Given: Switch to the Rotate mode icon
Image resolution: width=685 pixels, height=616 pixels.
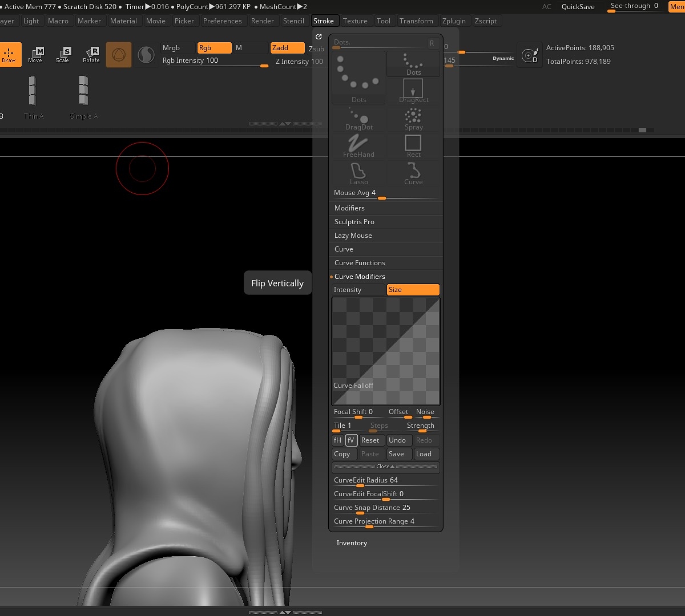Looking at the screenshot, I should 91,55.
